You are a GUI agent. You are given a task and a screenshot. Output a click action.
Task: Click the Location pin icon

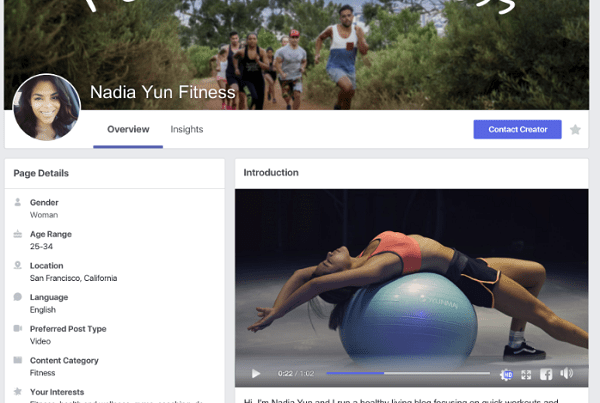pos(18,265)
